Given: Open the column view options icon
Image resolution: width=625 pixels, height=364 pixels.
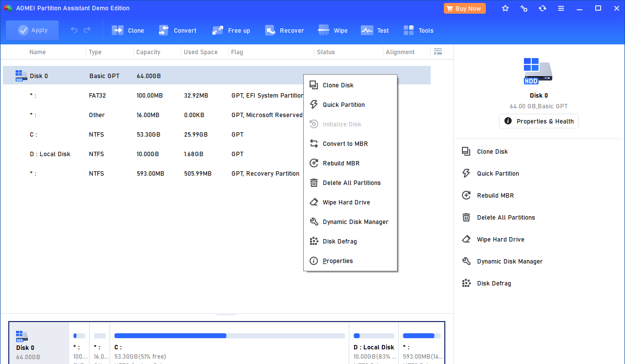Looking at the screenshot, I should tap(437, 52).
